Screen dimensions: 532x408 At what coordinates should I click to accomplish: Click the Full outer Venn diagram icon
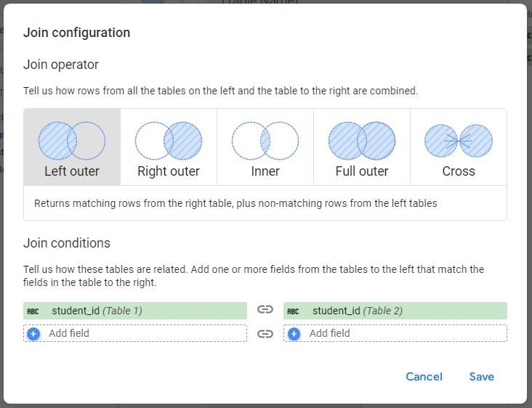coord(362,141)
